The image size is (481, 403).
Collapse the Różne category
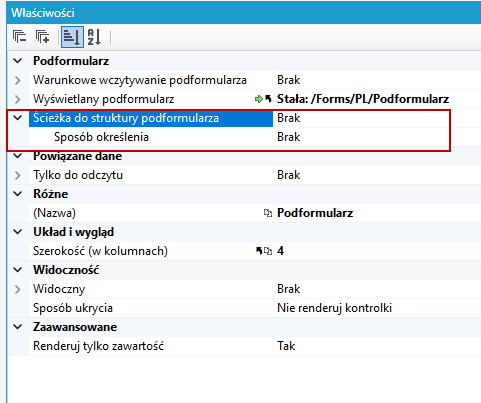(18, 194)
